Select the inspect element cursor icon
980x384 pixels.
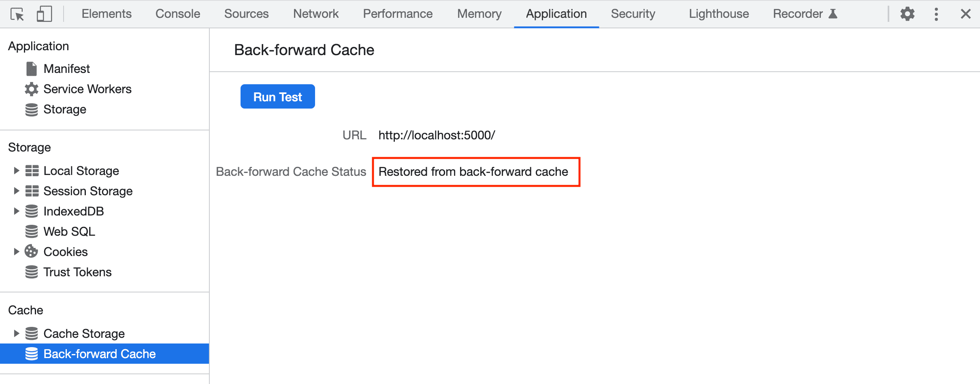[x=17, y=13]
